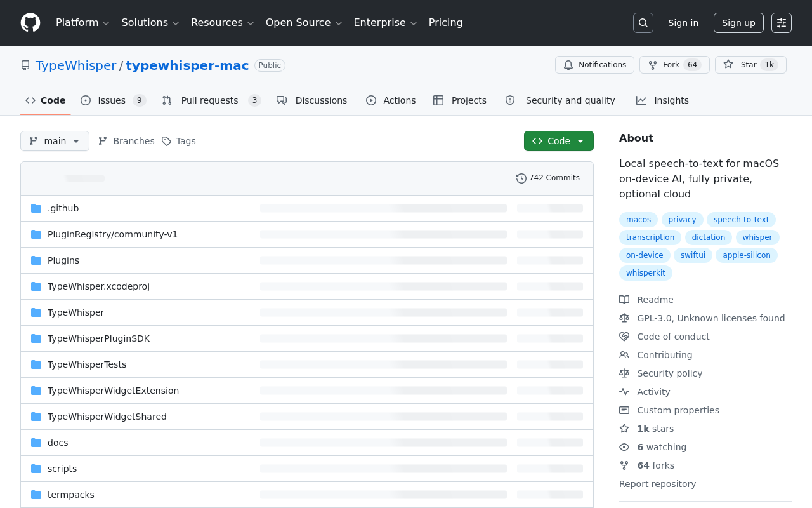Expand the Solutions menu
Viewport: 812px width, 508px height.
(150, 23)
